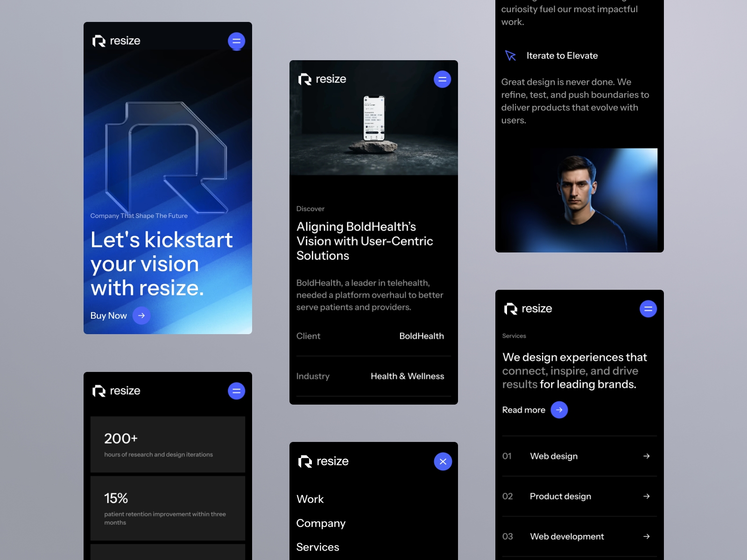Image resolution: width=747 pixels, height=560 pixels.
Task: Open the hamburger menu on the BoldHealth screen
Action: 442,79
